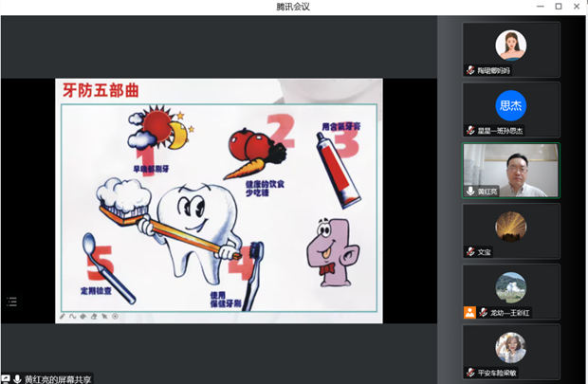Open the list panel icon at left edge
Image resolution: width=588 pixels, height=384 pixels.
coord(11,302)
